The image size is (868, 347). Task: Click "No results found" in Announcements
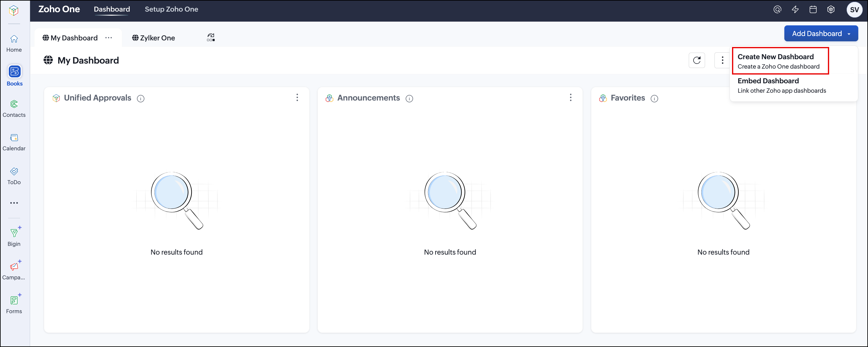pyautogui.click(x=450, y=252)
